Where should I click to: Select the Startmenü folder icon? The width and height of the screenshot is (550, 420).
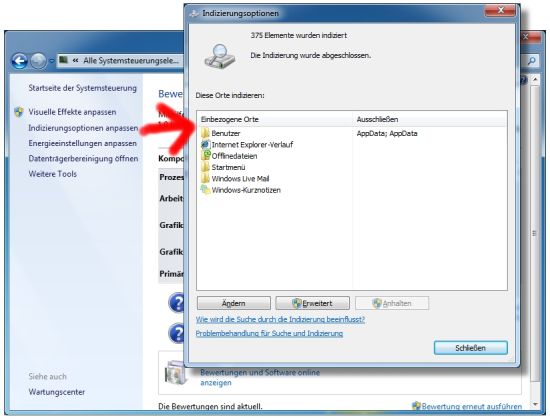(205, 167)
